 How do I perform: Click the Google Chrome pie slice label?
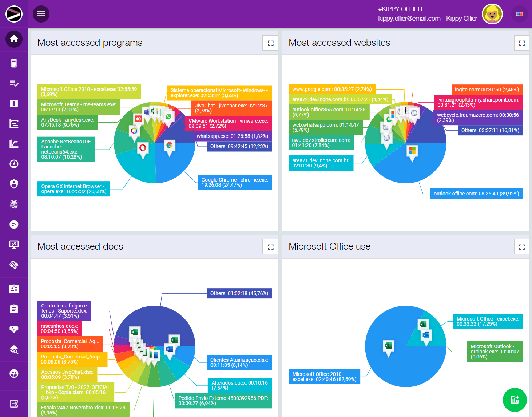click(235, 182)
